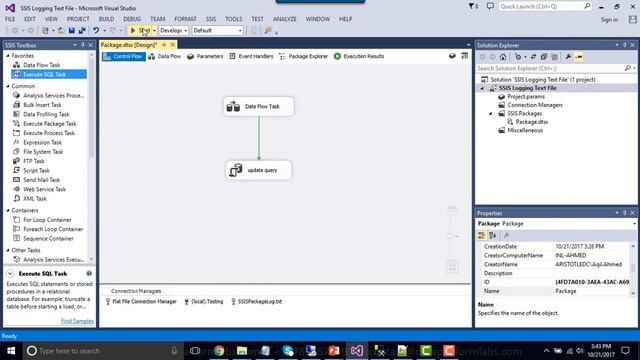This screenshot has height=360, width=640.
Task: Collapse the SSIS Packages folder node
Action: click(491, 113)
